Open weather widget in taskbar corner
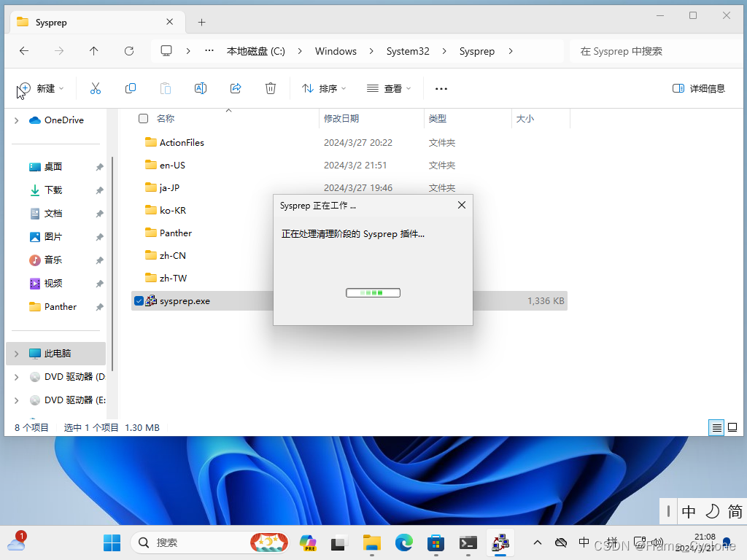 (17, 542)
